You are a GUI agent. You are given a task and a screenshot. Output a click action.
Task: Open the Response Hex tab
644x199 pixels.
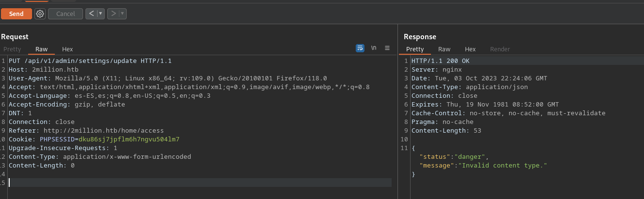click(x=470, y=49)
